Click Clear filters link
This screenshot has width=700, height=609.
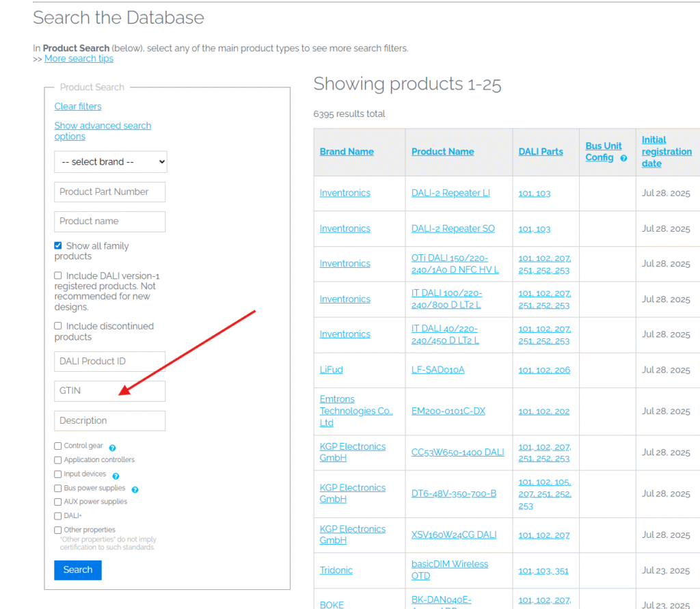(x=78, y=106)
